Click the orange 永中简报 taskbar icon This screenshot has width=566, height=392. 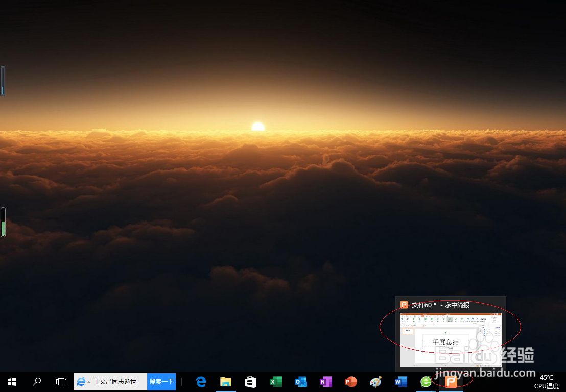tap(451, 382)
